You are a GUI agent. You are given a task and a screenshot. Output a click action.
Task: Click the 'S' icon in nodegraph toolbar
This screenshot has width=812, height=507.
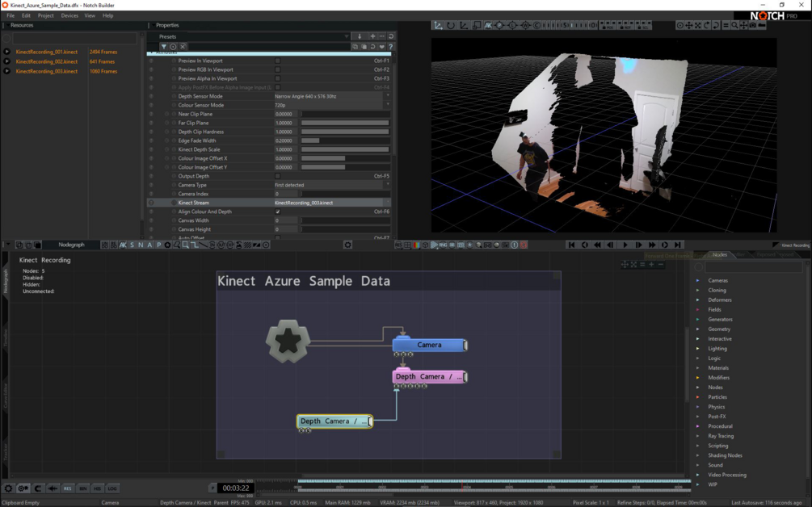click(x=132, y=245)
